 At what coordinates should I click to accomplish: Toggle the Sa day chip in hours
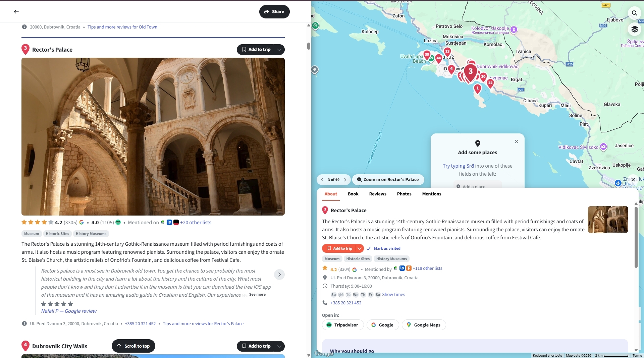[378, 295]
